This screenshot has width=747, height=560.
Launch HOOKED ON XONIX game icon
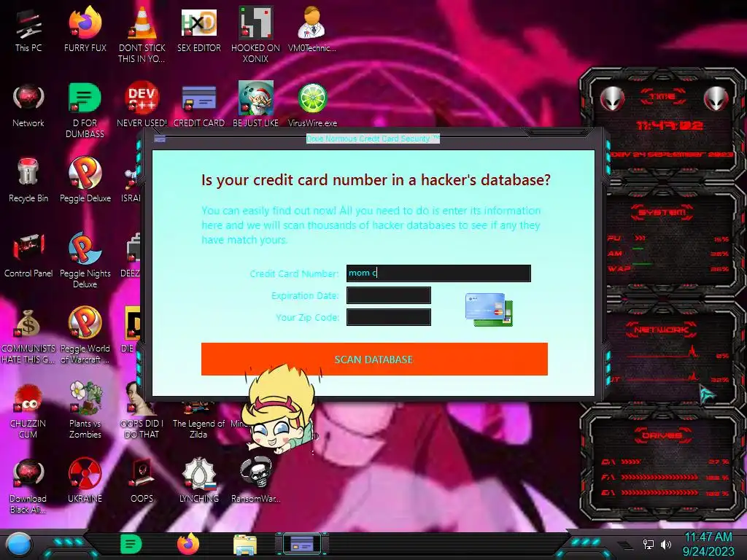(255, 34)
